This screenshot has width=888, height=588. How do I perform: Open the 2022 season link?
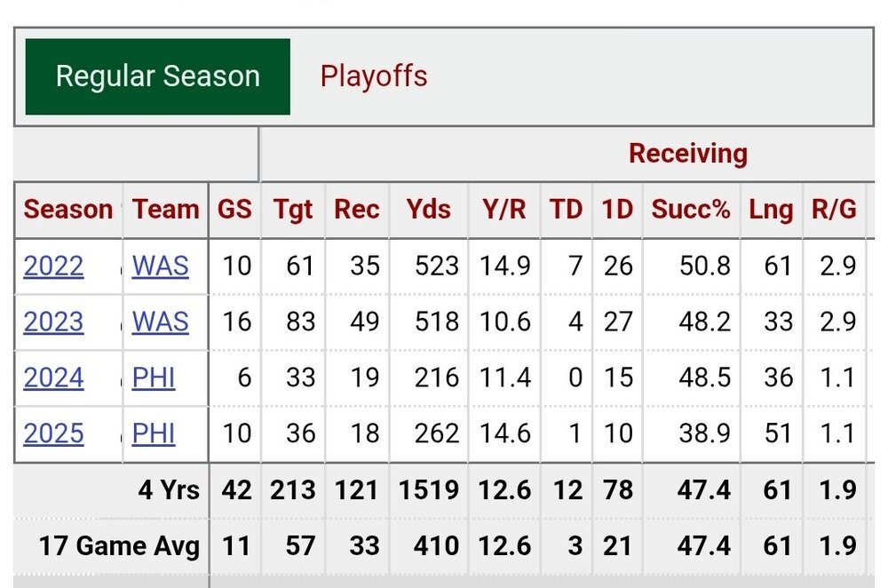(x=53, y=266)
